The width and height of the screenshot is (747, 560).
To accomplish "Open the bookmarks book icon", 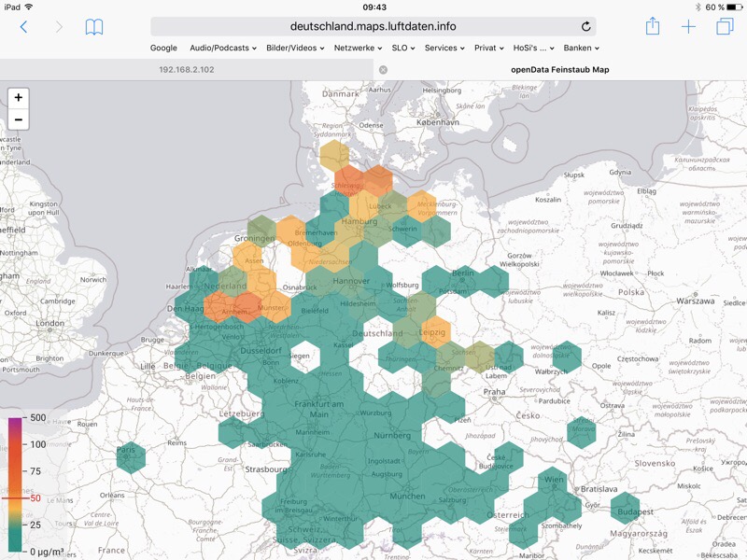I will (94, 27).
